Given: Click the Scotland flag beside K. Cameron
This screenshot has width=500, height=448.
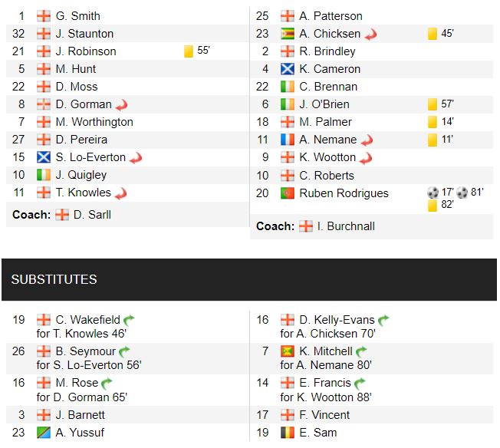Looking at the screenshot, I should pyautogui.click(x=288, y=69).
